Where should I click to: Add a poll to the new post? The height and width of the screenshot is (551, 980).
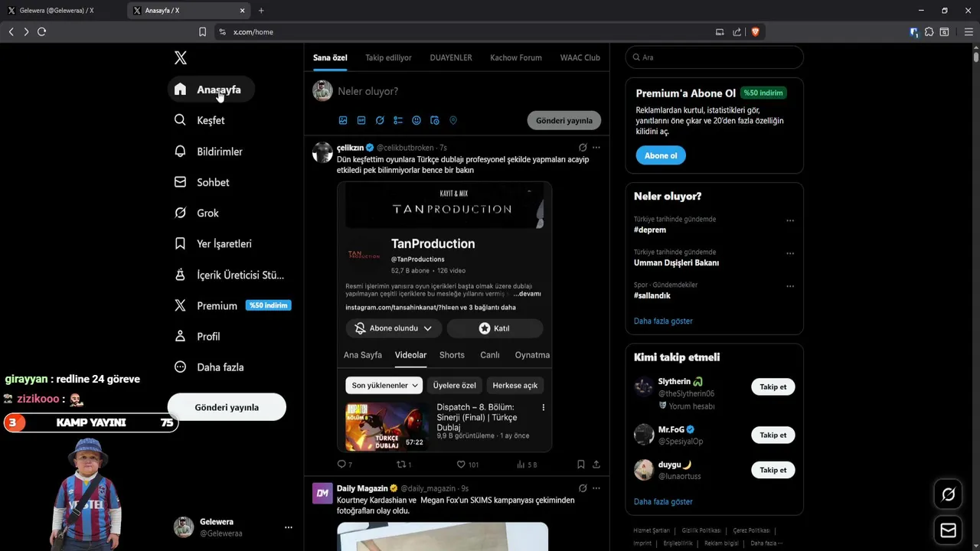pos(398,120)
